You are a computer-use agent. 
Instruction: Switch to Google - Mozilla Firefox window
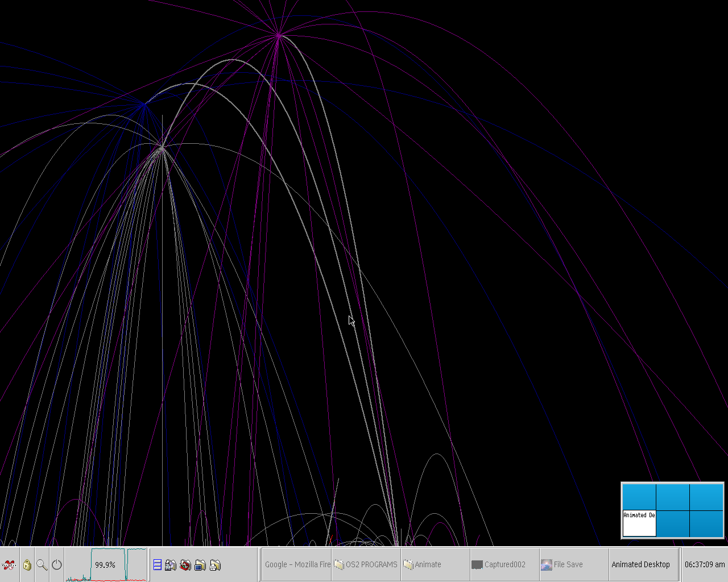297,564
